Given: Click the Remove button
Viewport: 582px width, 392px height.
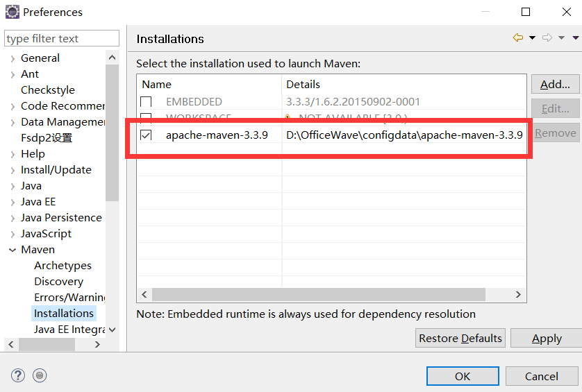Looking at the screenshot, I should click(556, 133).
